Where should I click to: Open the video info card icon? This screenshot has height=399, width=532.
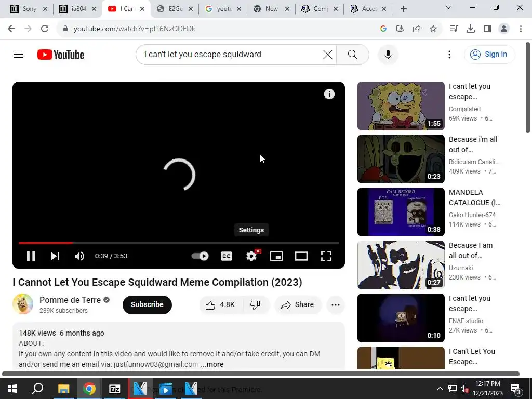point(329,94)
